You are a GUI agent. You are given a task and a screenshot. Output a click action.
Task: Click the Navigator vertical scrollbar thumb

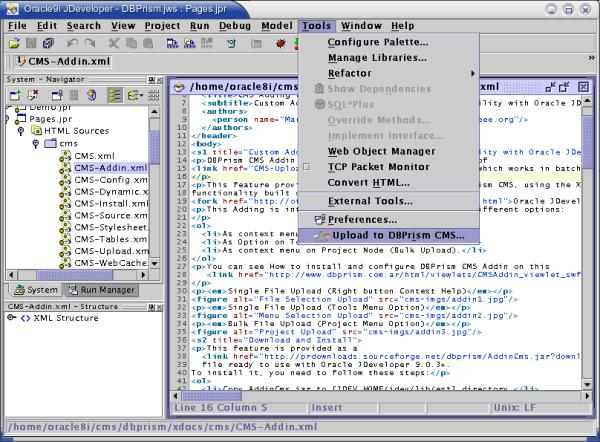[x=155, y=147]
